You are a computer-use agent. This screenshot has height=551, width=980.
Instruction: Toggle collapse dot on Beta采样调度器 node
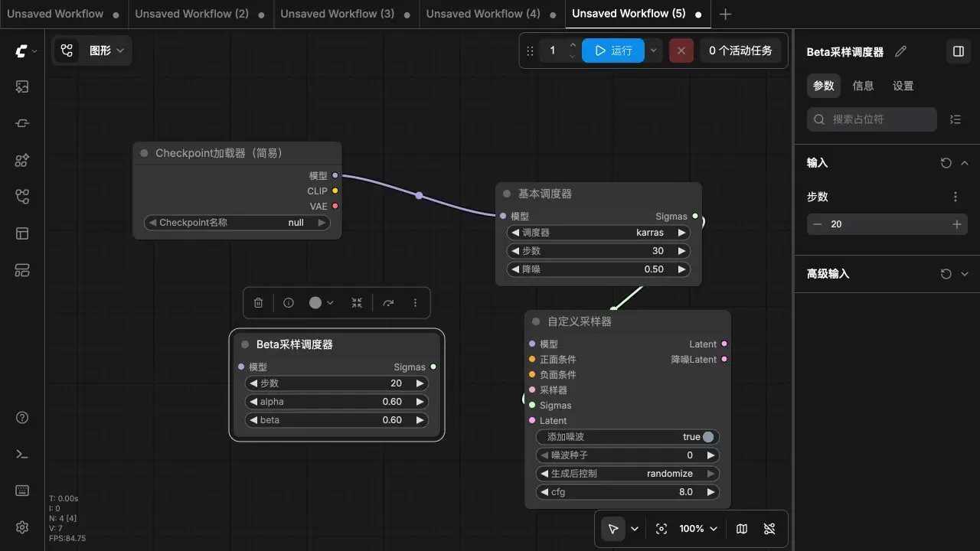[245, 344]
